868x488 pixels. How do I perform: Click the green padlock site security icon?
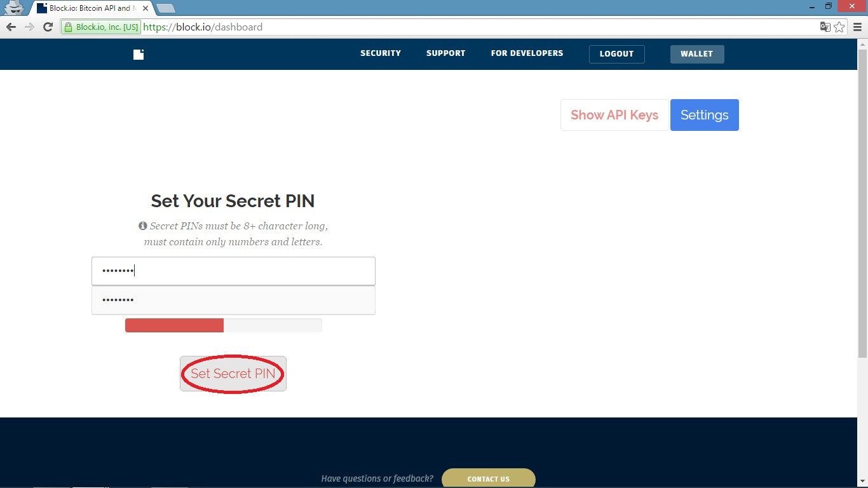(68, 27)
